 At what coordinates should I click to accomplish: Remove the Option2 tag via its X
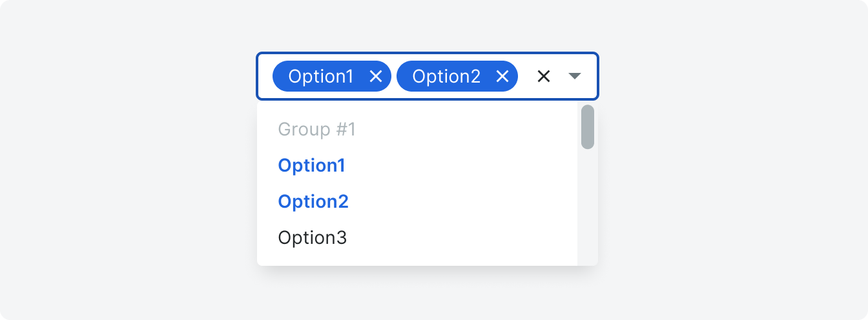pos(502,77)
